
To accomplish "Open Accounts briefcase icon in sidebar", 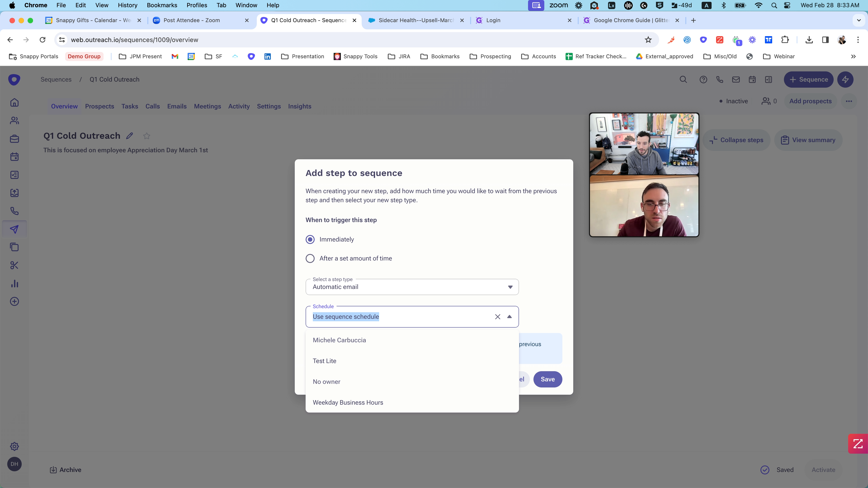I will coord(14,139).
